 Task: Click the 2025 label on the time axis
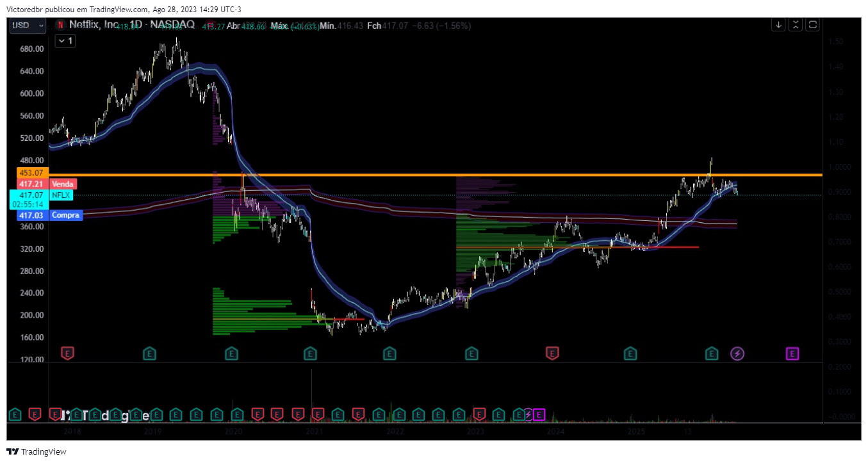click(x=636, y=432)
